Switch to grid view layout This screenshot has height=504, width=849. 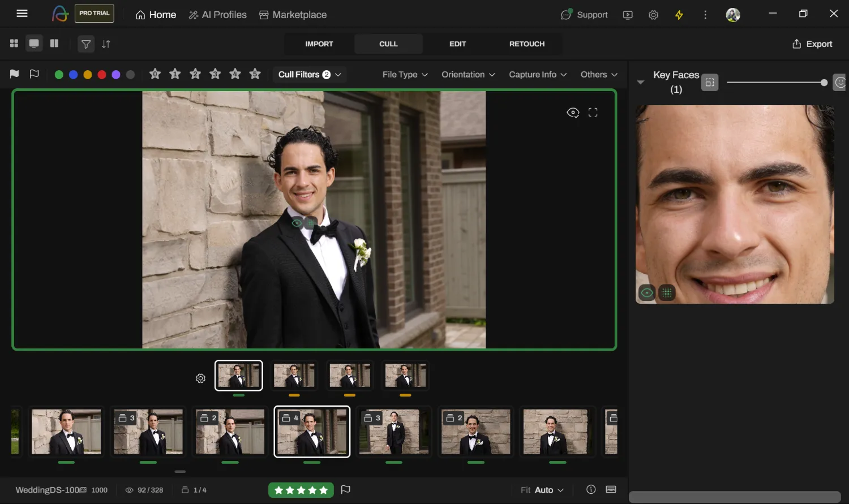[14, 43]
